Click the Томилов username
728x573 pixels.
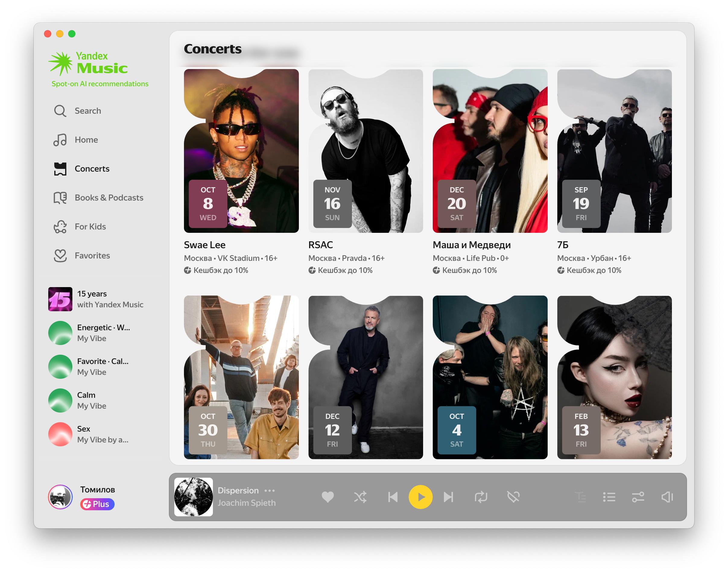pos(97,490)
